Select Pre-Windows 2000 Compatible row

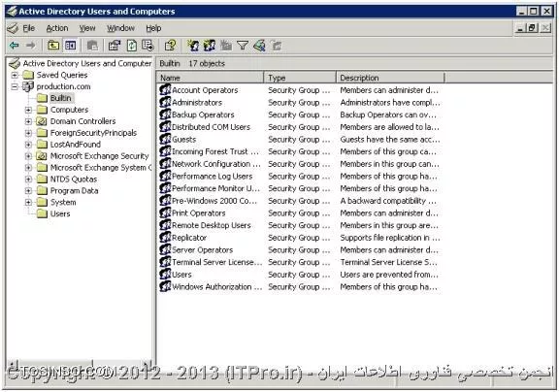tap(214, 201)
